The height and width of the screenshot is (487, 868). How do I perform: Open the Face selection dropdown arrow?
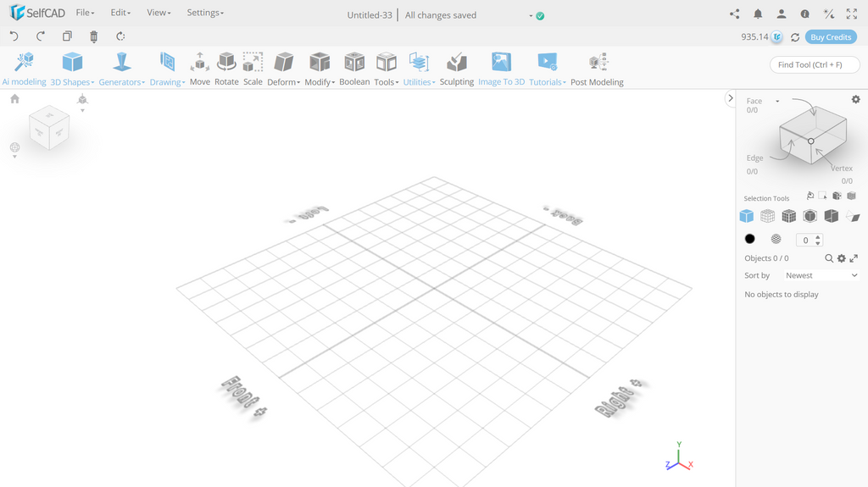[777, 102]
